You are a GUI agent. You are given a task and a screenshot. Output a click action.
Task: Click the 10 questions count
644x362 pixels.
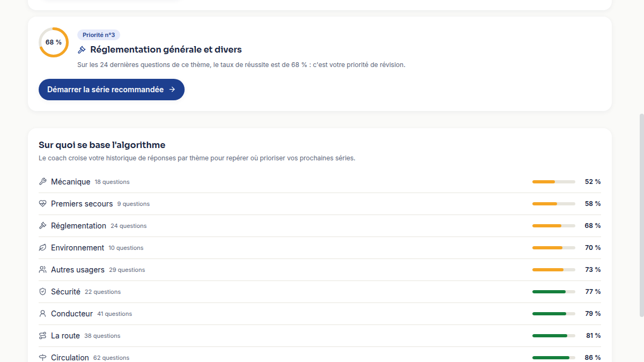pyautogui.click(x=126, y=248)
